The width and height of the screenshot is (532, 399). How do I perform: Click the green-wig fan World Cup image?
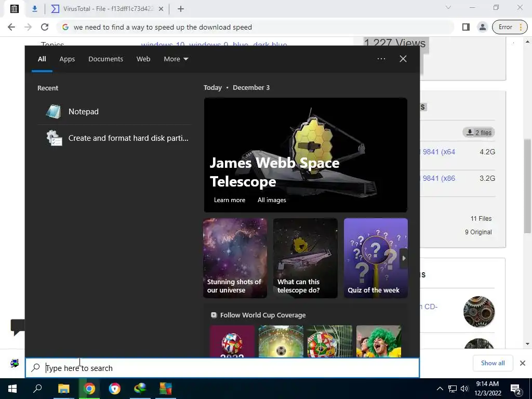(379, 341)
